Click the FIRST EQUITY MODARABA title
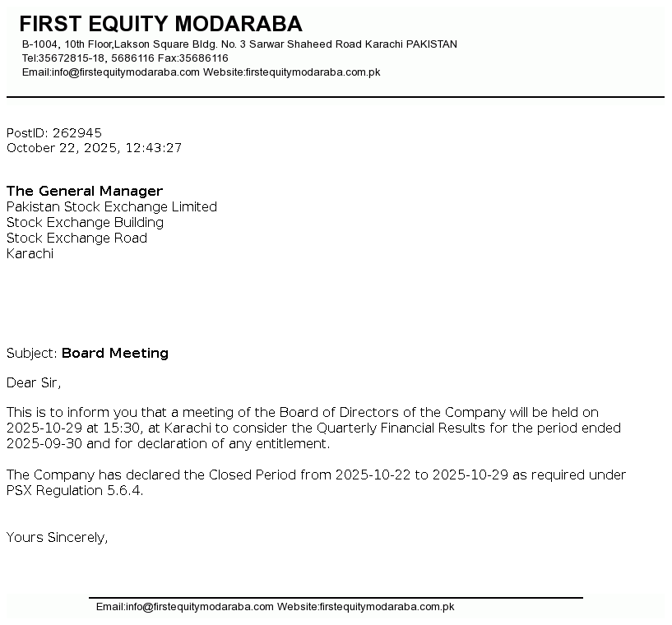Screen dimensions: 672x625 point(160,24)
